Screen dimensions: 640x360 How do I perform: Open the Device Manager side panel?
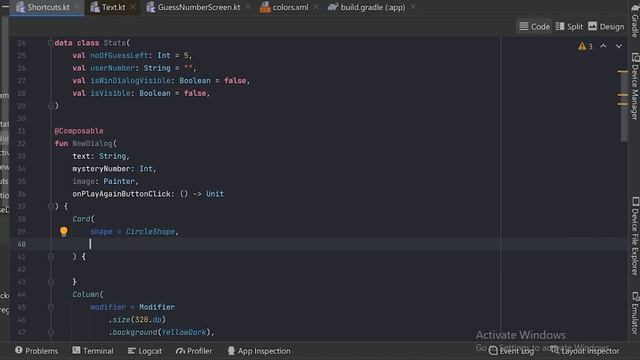pyautogui.click(x=635, y=86)
